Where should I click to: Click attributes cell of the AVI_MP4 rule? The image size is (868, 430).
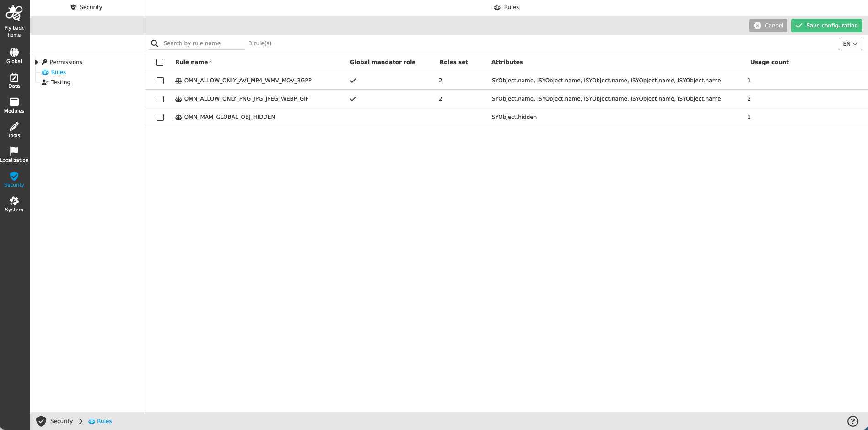tap(605, 81)
